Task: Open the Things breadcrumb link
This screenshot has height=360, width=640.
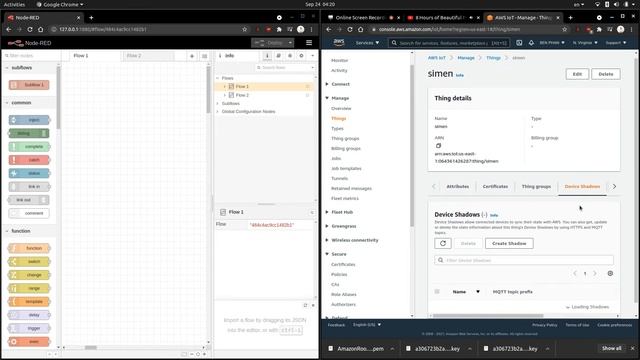Action: coord(493,58)
